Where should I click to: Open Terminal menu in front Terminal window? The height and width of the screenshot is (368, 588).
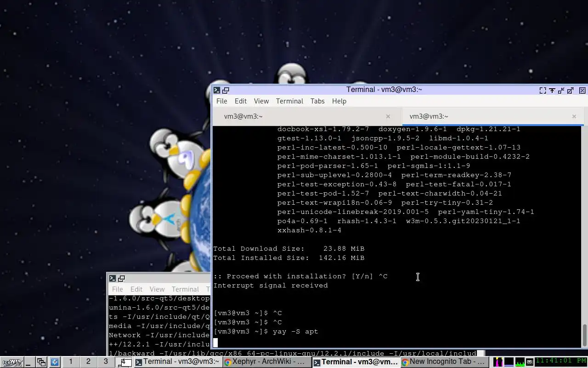click(x=289, y=101)
